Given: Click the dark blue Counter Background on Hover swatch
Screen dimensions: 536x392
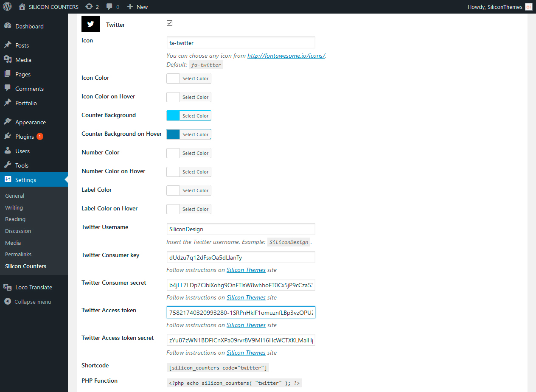Looking at the screenshot, I should (x=173, y=134).
